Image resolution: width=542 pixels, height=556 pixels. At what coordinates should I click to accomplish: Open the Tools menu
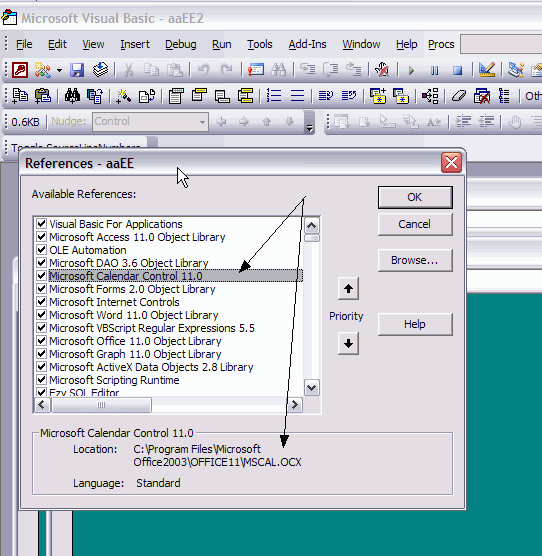[259, 44]
